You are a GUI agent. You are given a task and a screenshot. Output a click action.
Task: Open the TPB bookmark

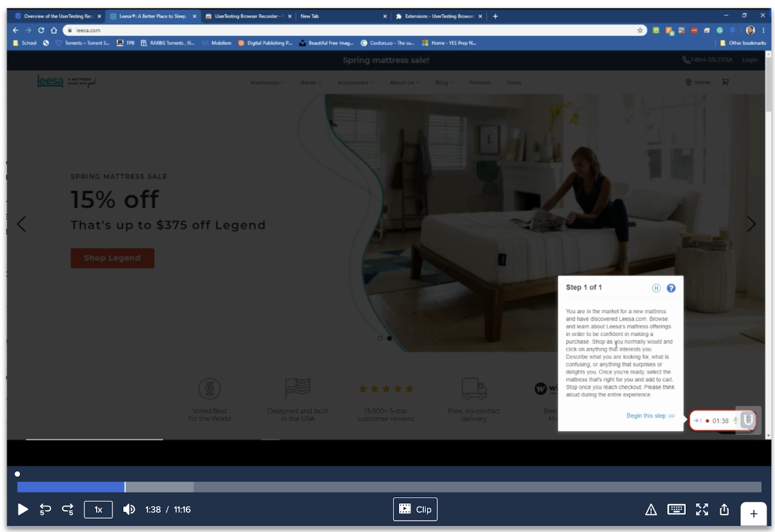tap(126, 43)
